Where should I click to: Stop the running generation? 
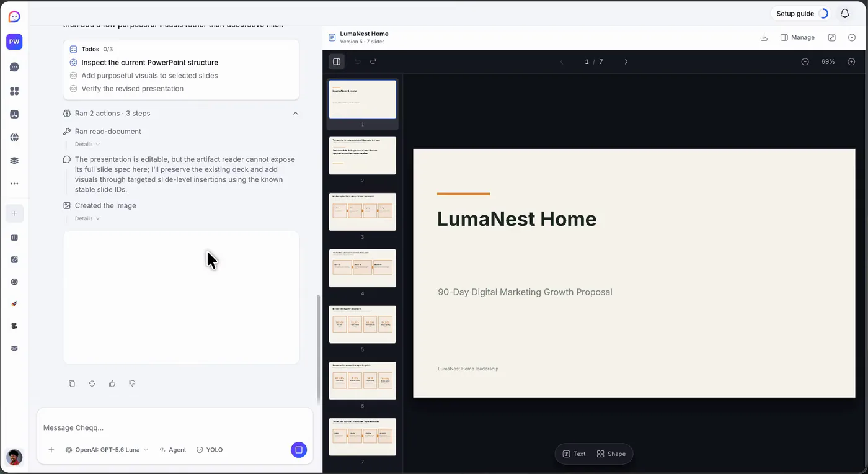299,450
